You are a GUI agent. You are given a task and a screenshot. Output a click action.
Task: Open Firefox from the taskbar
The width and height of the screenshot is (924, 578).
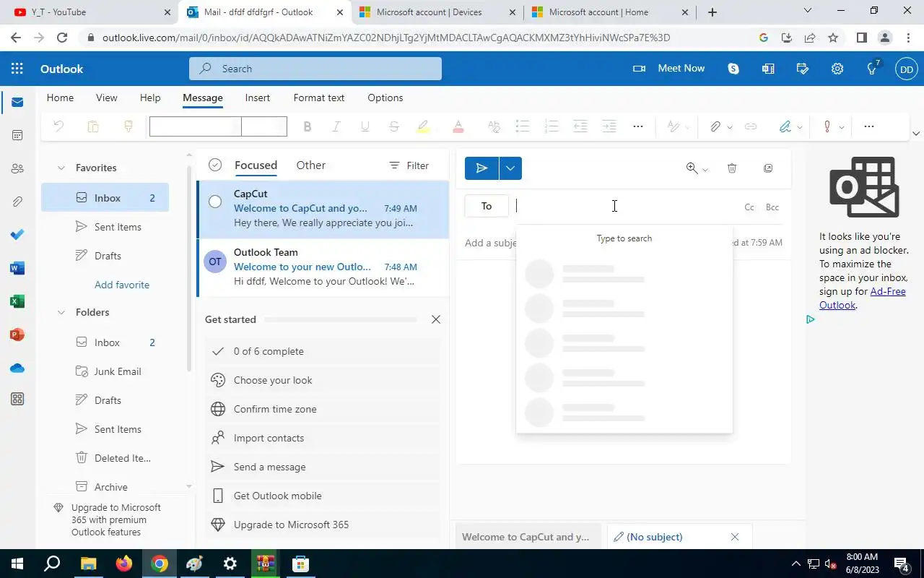pos(124,564)
